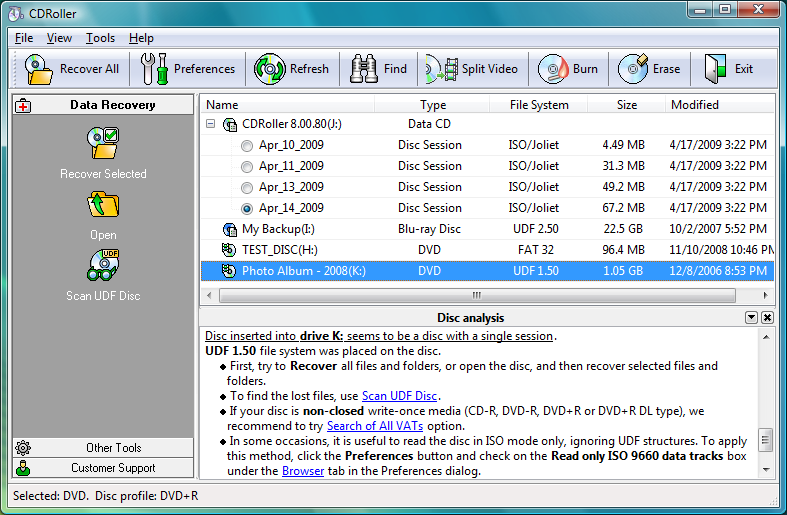Image resolution: width=787 pixels, height=515 pixels.
Task: Click the Burn disc toolbar icon
Action: [x=553, y=69]
